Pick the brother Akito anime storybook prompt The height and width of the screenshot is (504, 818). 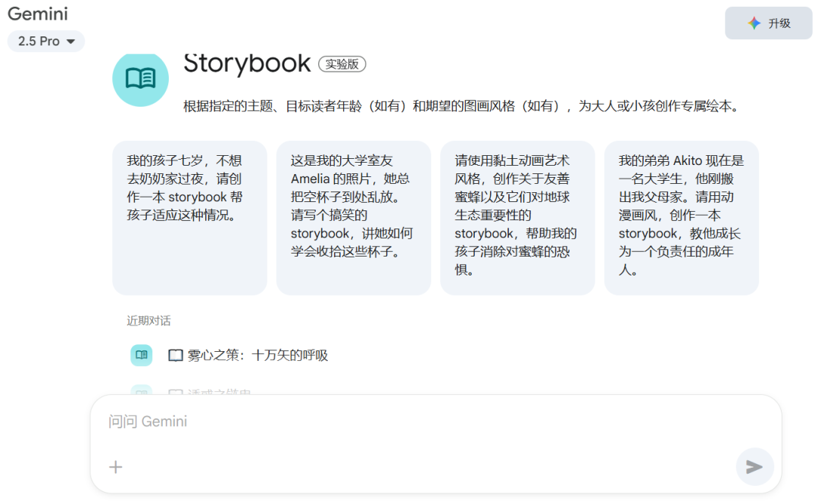pos(681,217)
